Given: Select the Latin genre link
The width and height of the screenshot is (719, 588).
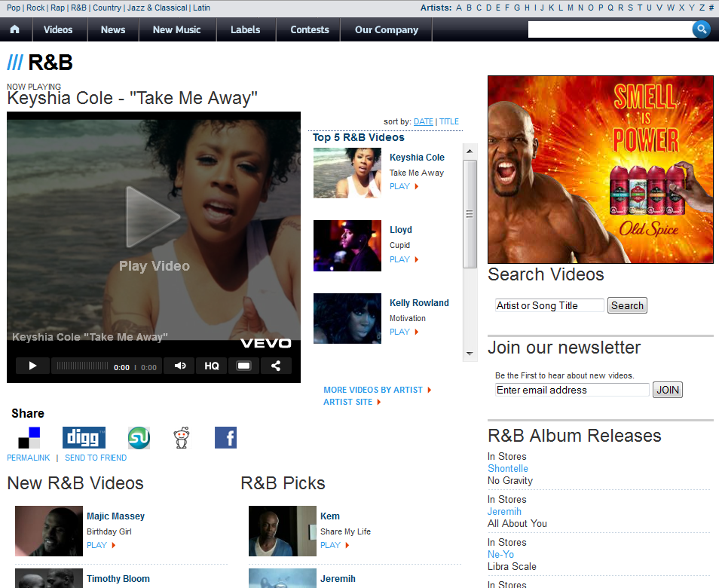Looking at the screenshot, I should pos(201,8).
